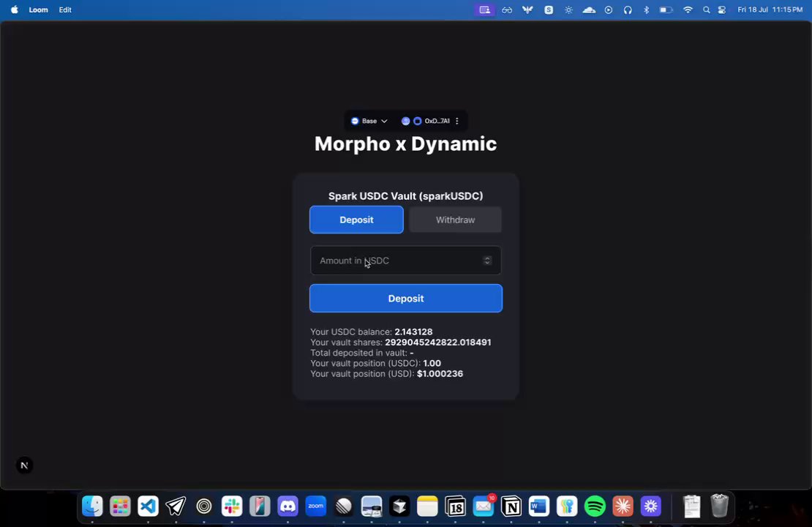Open the Edit menu
The image size is (812, 527).
pos(64,10)
